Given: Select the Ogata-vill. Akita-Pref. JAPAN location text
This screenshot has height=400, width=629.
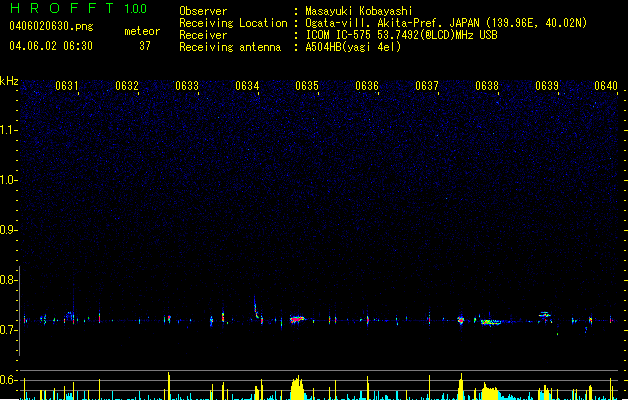Looking at the screenshot, I should point(446,23).
